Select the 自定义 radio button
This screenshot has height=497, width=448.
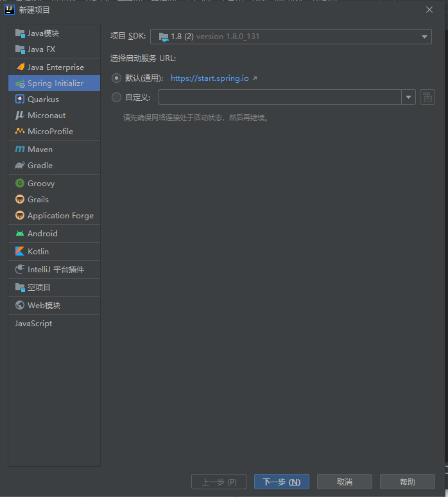coord(117,97)
